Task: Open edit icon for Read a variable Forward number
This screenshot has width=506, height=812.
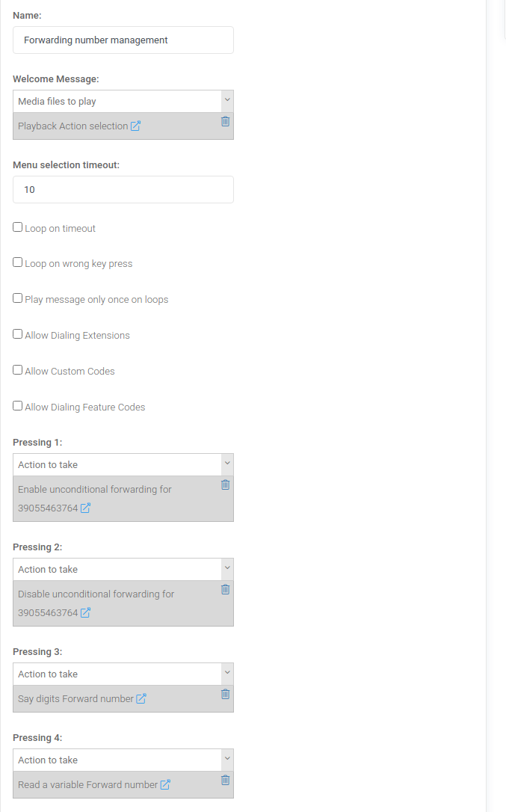Action: (165, 784)
